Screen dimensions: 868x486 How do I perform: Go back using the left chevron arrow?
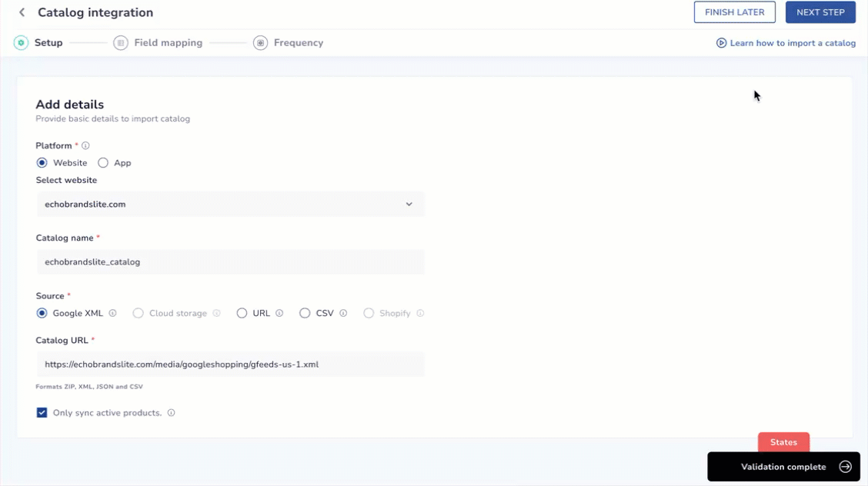[22, 12]
